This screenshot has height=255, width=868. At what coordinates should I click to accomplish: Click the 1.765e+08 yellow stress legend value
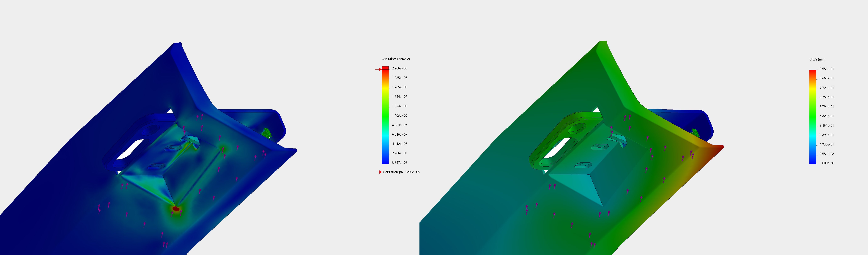pos(400,87)
